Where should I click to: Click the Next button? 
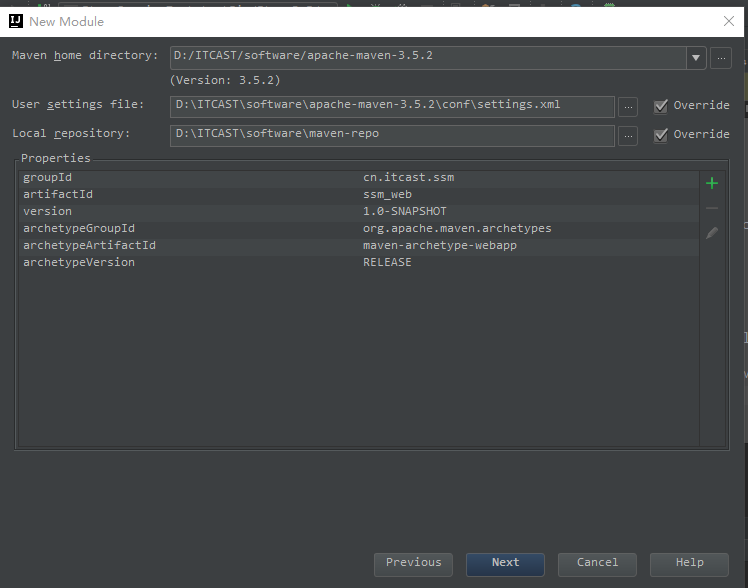point(505,565)
